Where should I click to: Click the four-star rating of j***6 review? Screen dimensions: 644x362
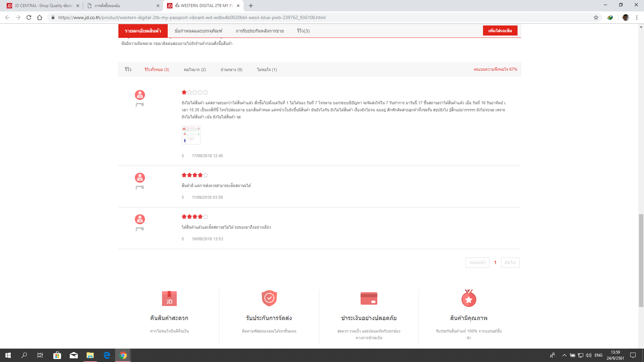point(195,217)
